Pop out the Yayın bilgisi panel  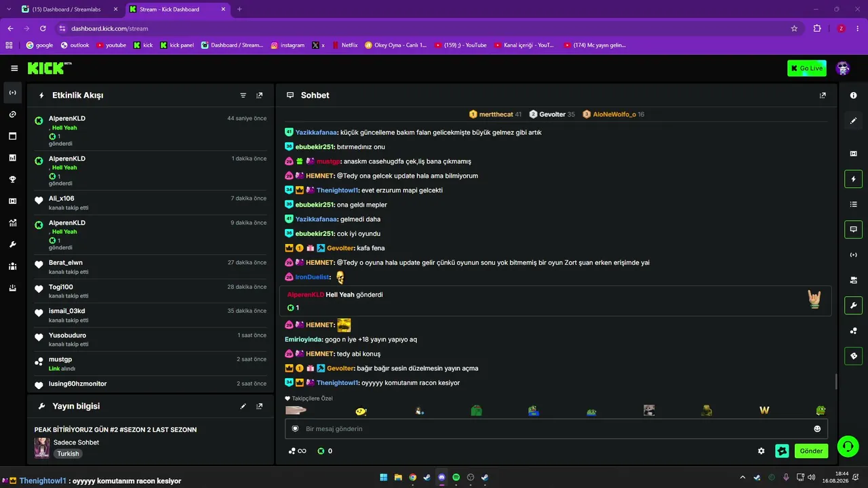tap(259, 407)
